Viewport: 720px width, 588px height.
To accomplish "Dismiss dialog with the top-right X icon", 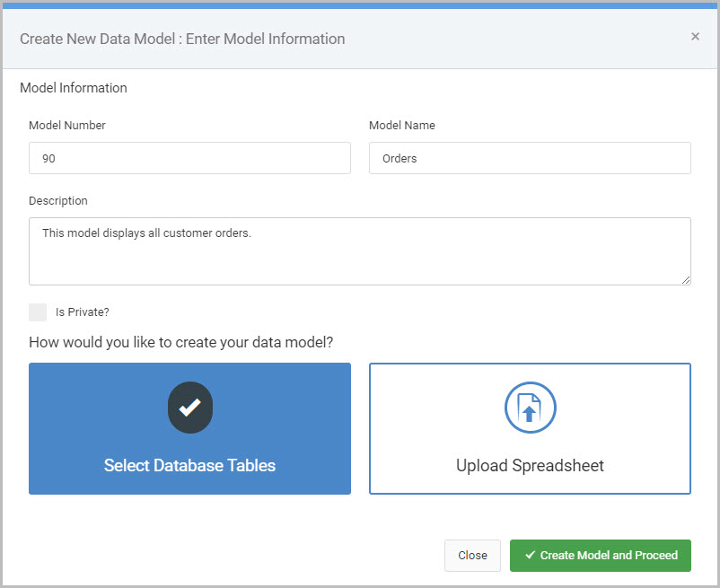I will coord(695,36).
